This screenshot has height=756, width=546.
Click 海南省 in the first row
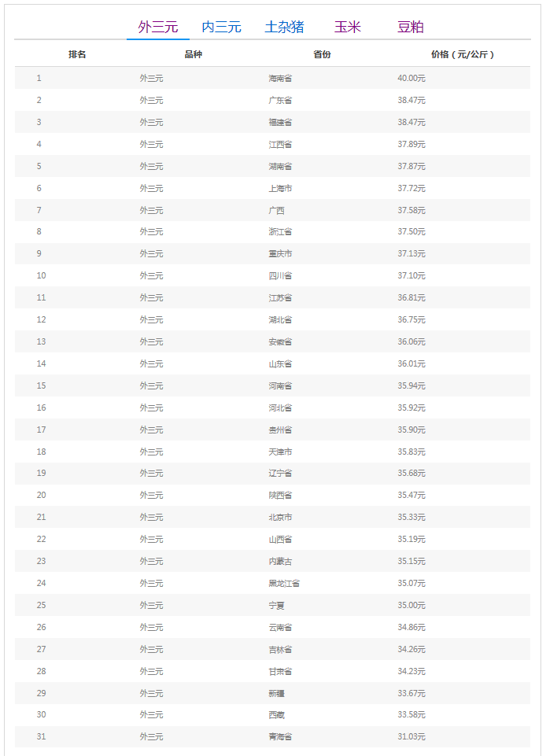pos(280,78)
